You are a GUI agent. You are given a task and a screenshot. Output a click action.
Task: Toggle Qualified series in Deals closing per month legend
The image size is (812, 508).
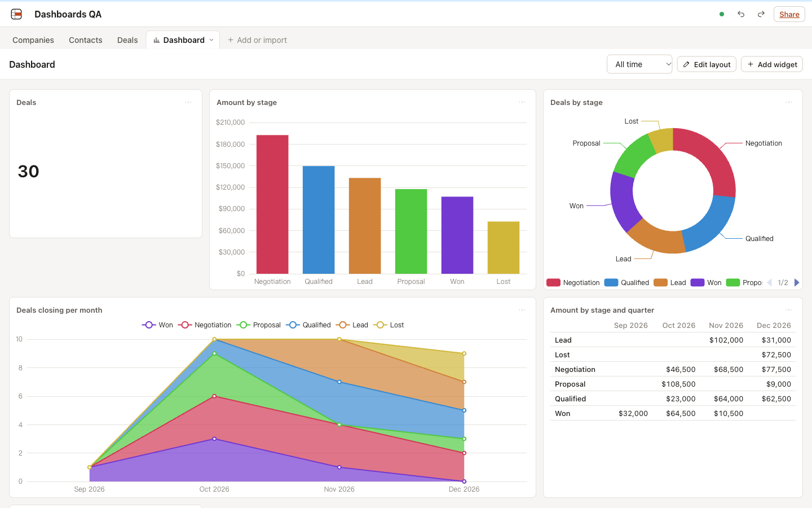pyautogui.click(x=308, y=325)
